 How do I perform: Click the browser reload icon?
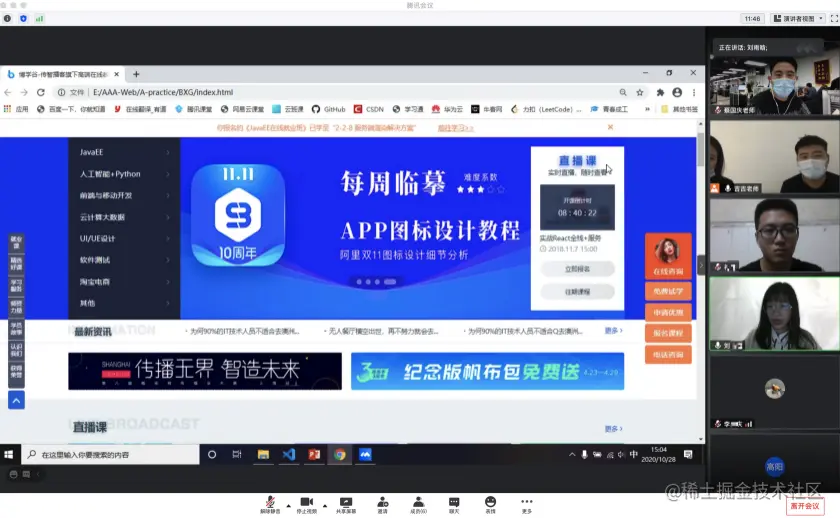41,92
